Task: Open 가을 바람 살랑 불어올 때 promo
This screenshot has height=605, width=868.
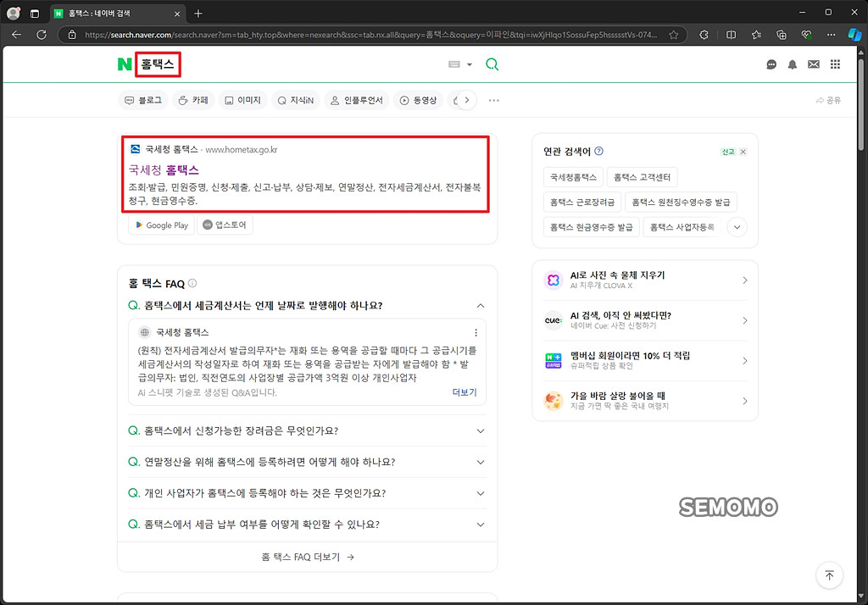Action: (645, 401)
